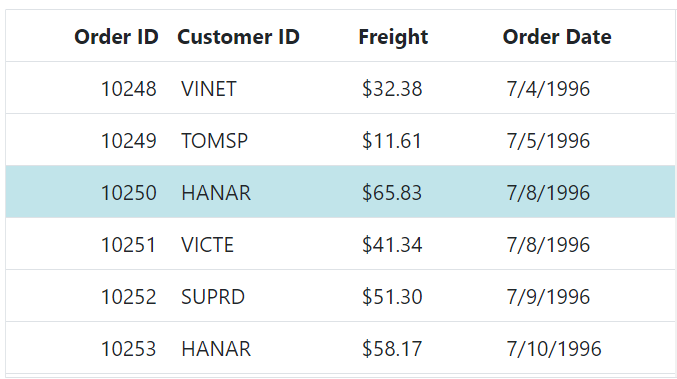Click the Freight column header
The height and width of the screenshot is (379, 677).
(x=393, y=37)
